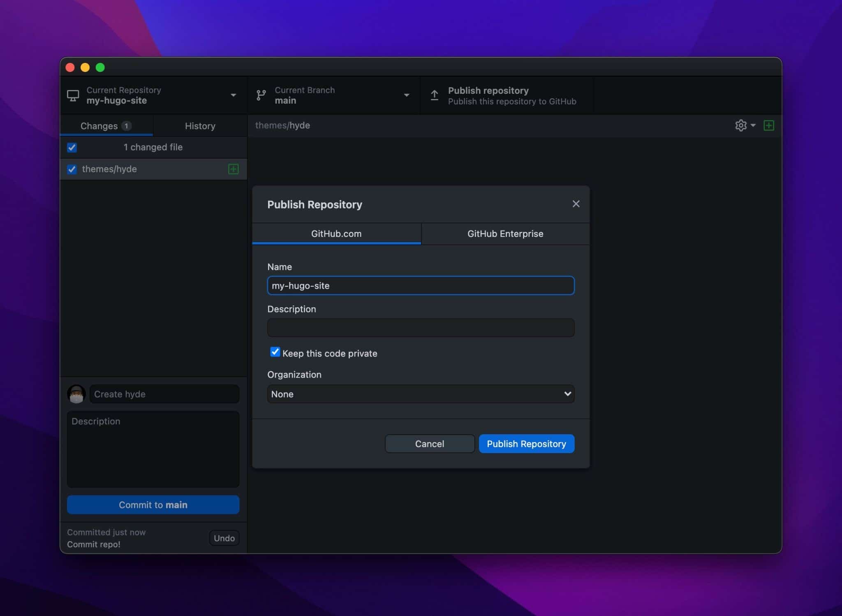Click the Publish Repository button
842x616 pixels.
[526, 443]
